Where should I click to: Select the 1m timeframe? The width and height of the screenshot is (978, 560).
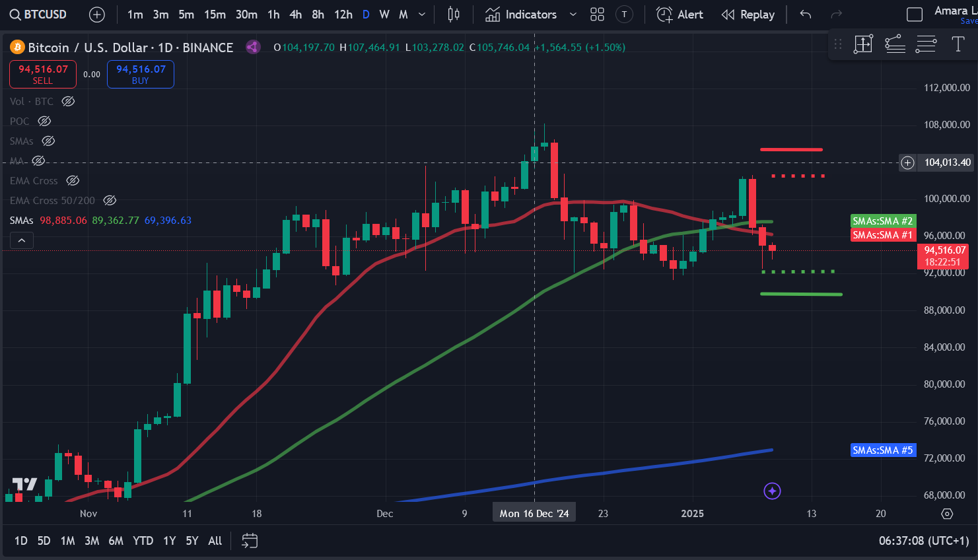tap(135, 15)
